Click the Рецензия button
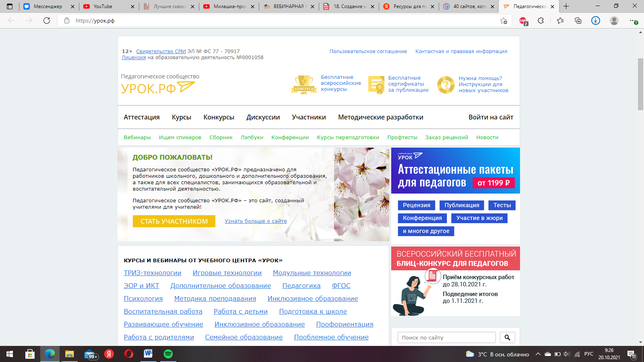644x362 pixels. coord(417,205)
